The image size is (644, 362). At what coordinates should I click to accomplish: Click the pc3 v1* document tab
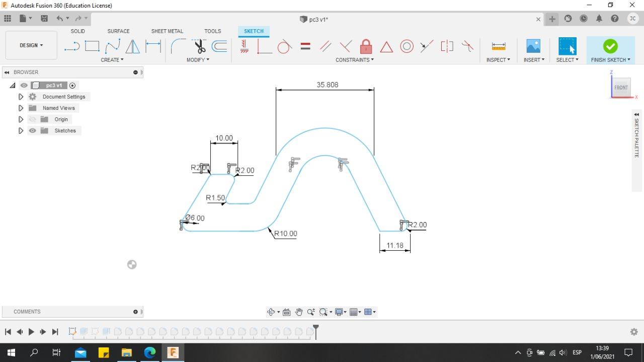314,19
